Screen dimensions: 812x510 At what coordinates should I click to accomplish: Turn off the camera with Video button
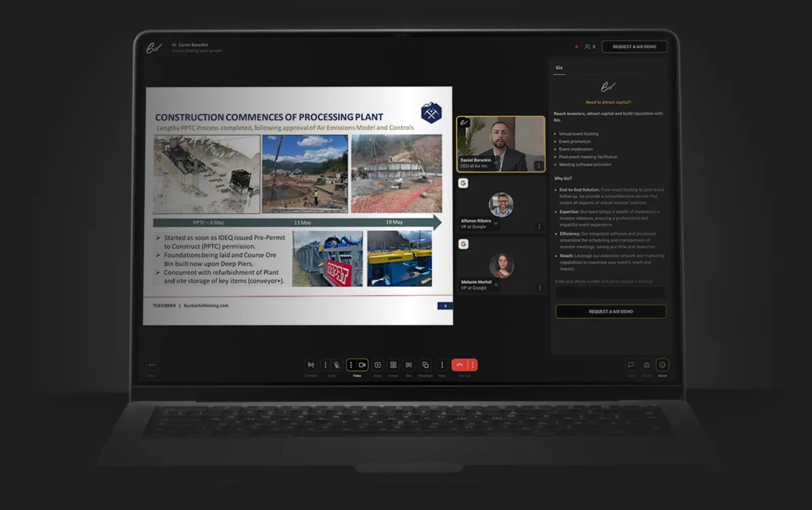362,365
